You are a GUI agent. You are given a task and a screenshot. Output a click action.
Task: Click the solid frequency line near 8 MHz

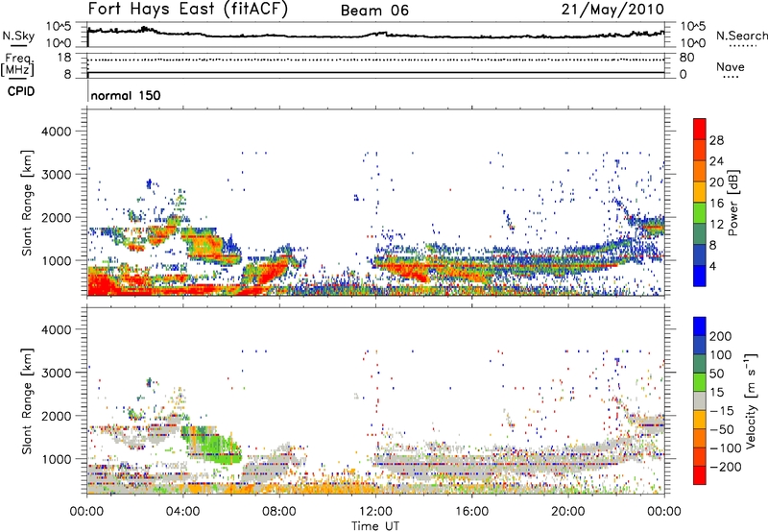coord(375,72)
